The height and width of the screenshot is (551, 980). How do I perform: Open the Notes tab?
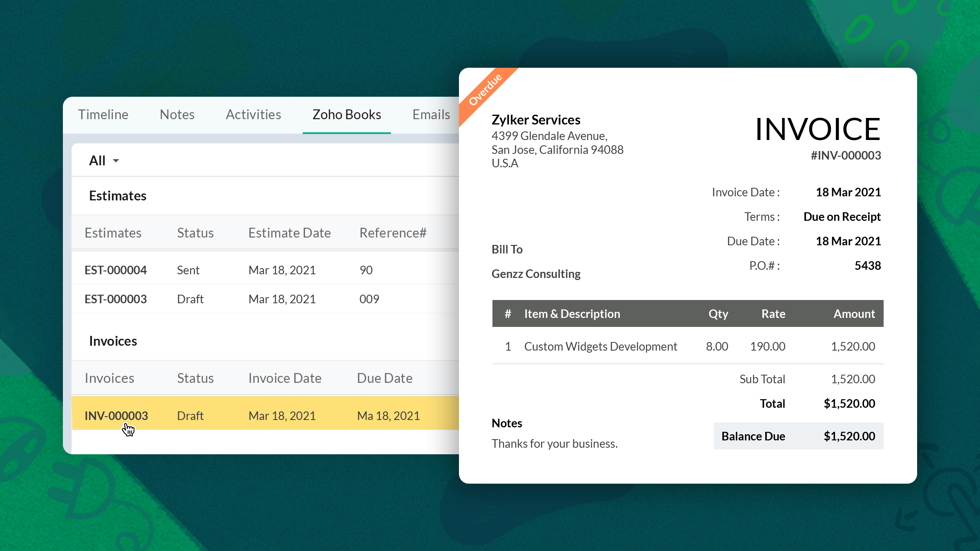(x=177, y=114)
